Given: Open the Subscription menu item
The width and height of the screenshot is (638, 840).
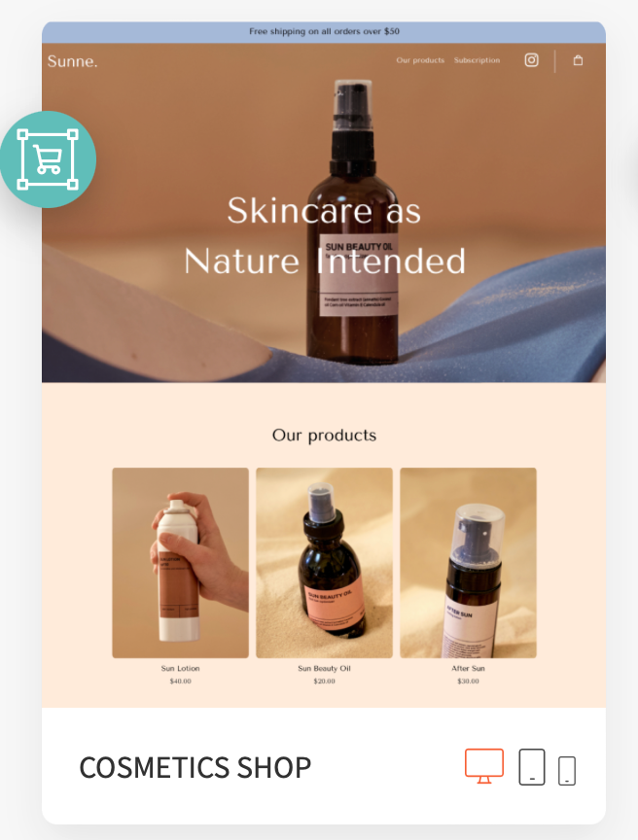Looking at the screenshot, I should (477, 60).
